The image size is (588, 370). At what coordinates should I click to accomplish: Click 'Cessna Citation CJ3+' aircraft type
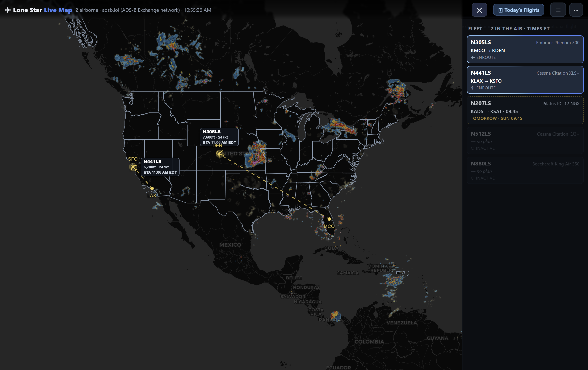click(x=558, y=134)
